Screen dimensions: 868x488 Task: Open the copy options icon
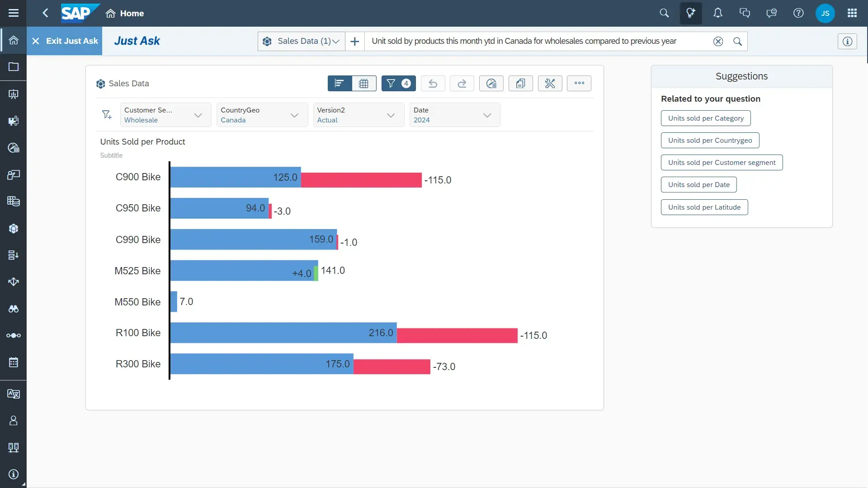tap(520, 83)
